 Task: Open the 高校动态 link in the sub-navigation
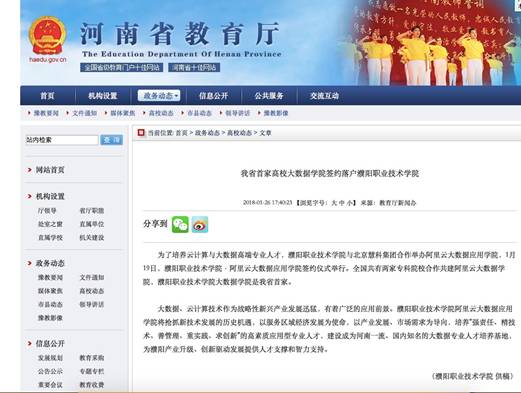point(161,113)
